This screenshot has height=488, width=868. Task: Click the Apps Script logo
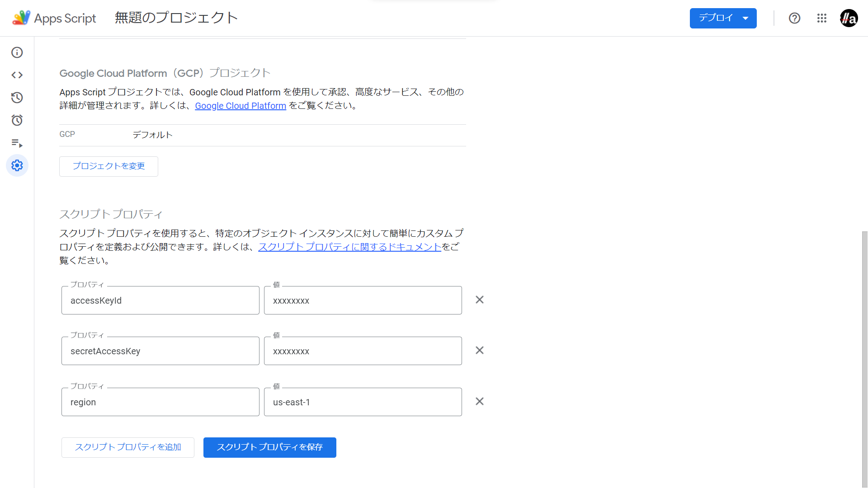click(x=21, y=18)
